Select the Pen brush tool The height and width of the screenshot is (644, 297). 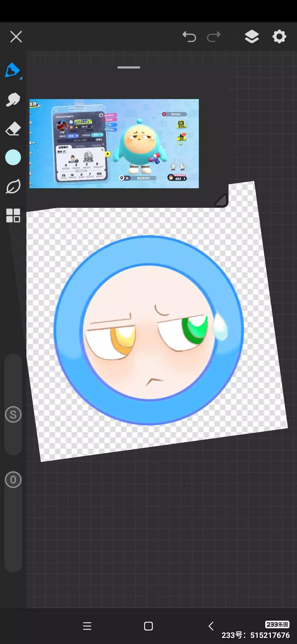tap(13, 70)
